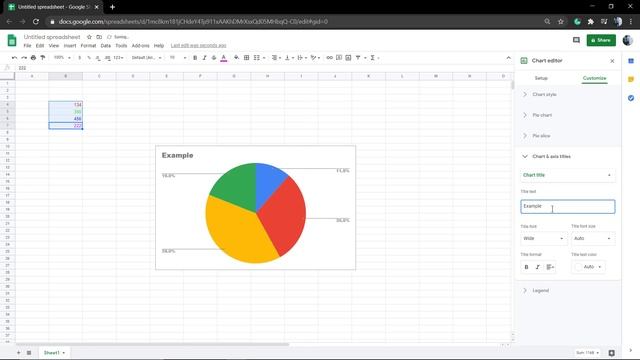Screen dimensions: 640x360
Task: Switch to the Setup tab
Action: [541, 78]
